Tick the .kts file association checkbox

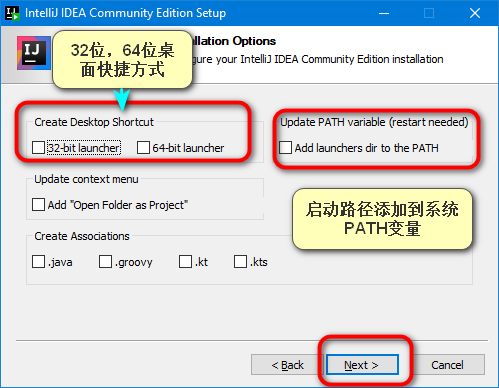point(240,262)
